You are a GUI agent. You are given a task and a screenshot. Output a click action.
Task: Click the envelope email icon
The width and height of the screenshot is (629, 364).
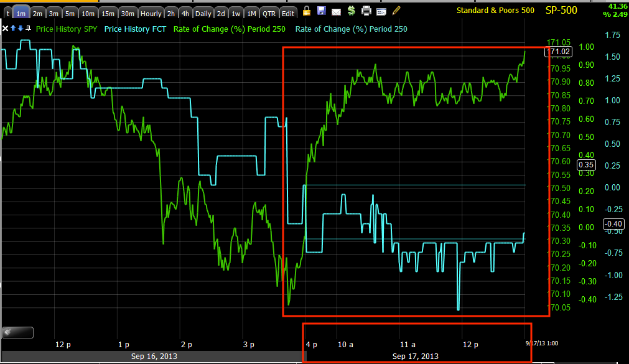[x=336, y=12]
